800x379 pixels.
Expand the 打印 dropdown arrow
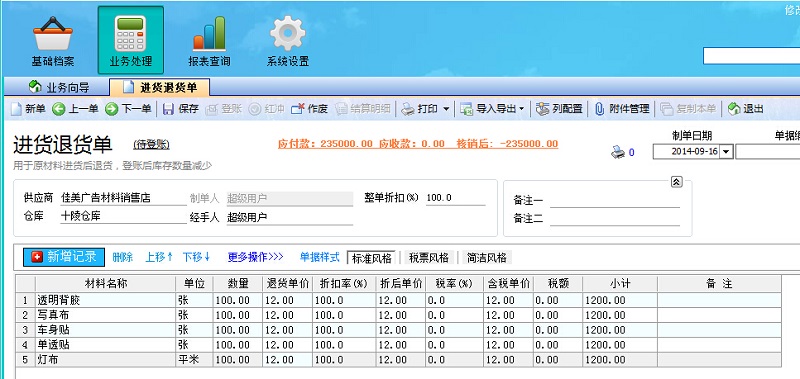[x=446, y=109]
